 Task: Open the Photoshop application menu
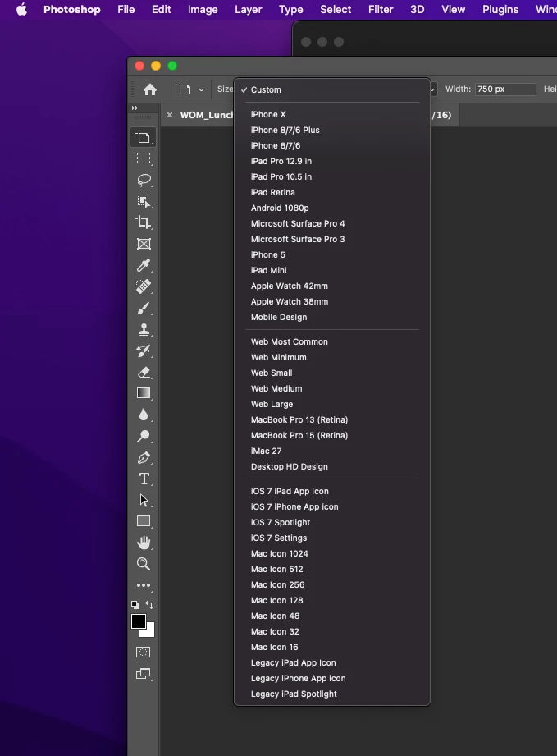[72, 10]
